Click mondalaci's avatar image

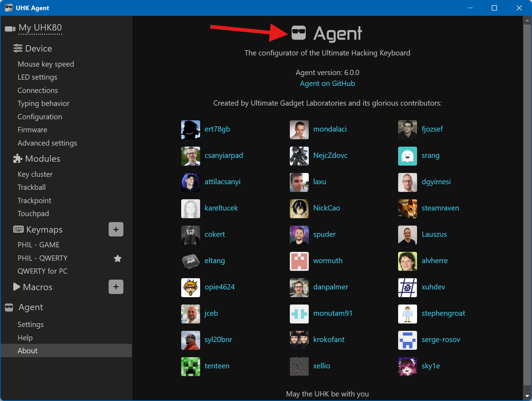pos(299,130)
